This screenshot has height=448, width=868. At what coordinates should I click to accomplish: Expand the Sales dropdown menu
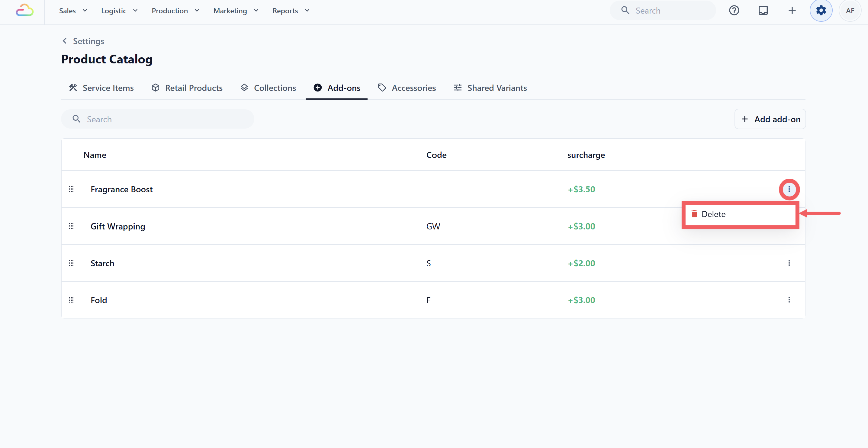tap(73, 11)
